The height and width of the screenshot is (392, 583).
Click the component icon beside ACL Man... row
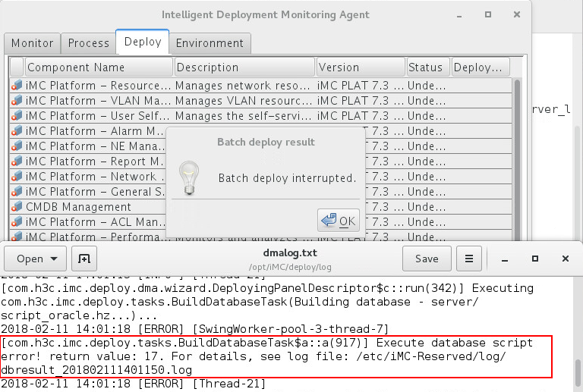[x=17, y=222]
